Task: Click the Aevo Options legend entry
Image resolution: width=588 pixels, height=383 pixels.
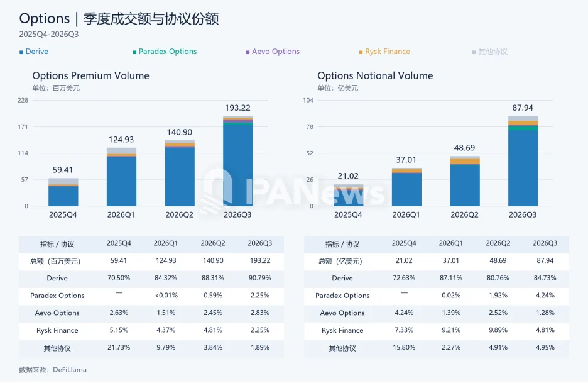Action: 273,52
